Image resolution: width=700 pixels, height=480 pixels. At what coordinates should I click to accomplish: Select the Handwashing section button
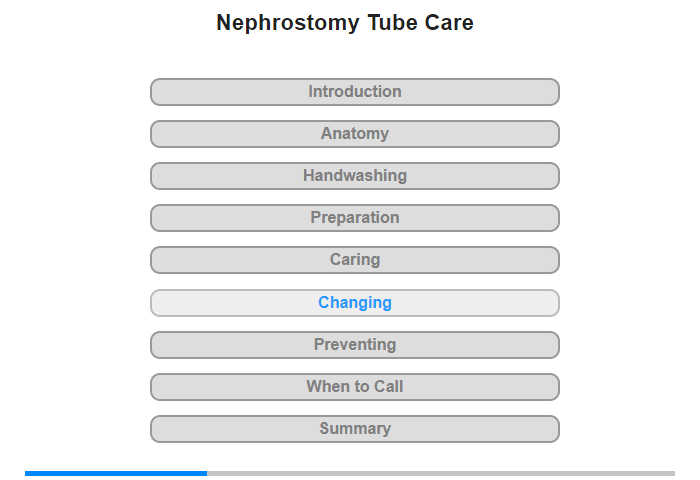(354, 176)
